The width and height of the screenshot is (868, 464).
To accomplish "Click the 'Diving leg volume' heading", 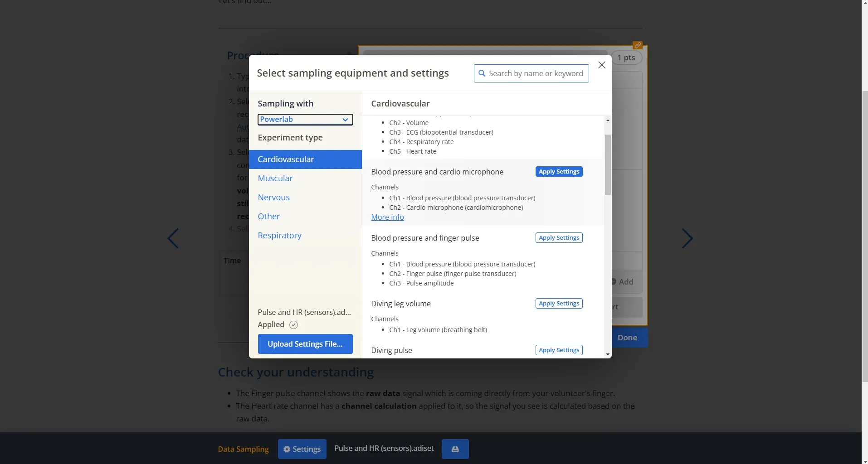I will coord(401,304).
